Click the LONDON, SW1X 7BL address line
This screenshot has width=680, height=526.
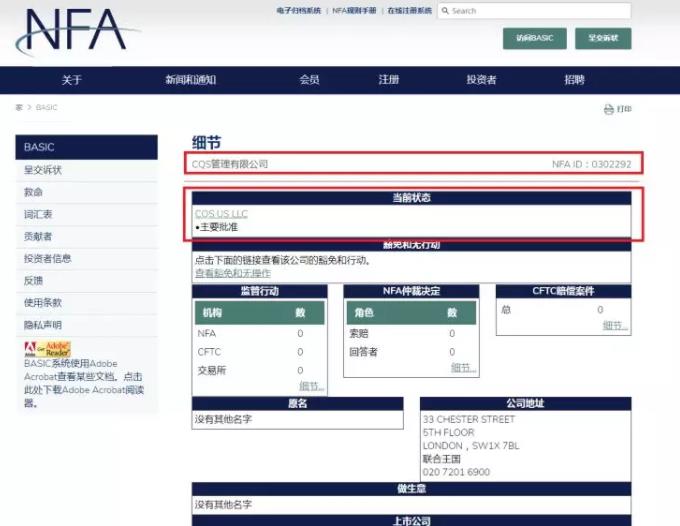[471, 446]
